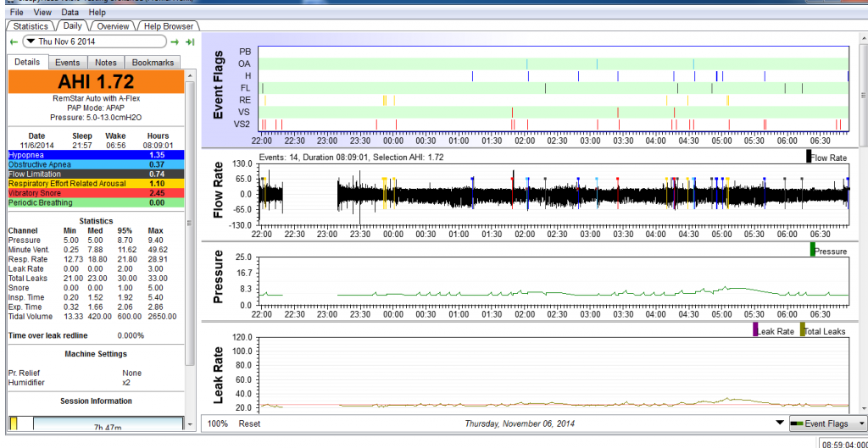The image size is (868, 448).
Task: Switch to the Overview tab
Action: (x=113, y=26)
